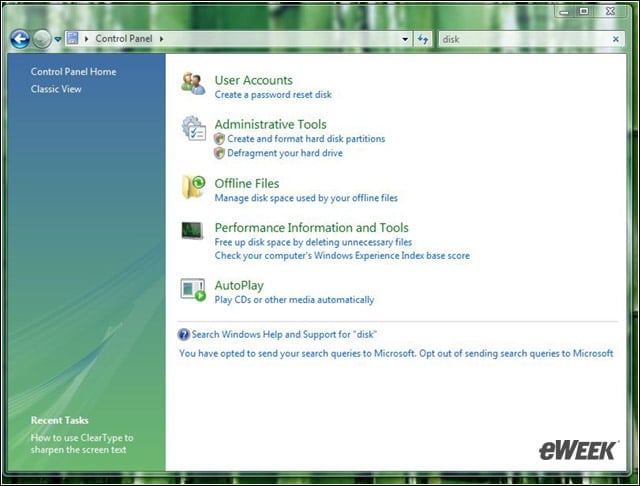
Task: Expand the arrow after Control Panel breadcrumb
Action: (x=162, y=39)
